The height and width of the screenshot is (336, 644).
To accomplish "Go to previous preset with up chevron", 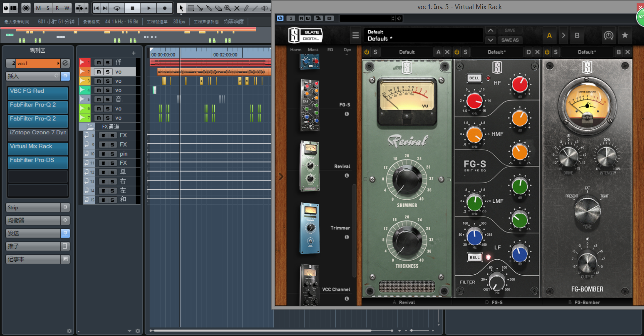I will pos(490,30).
